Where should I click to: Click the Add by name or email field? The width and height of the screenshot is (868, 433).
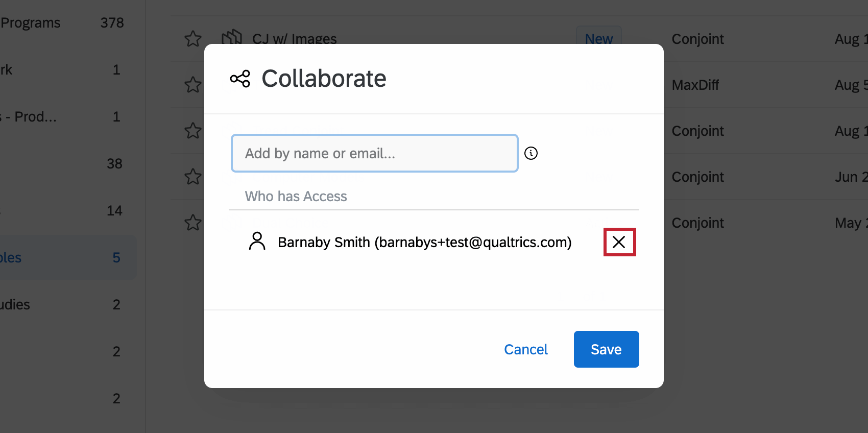(374, 153)
